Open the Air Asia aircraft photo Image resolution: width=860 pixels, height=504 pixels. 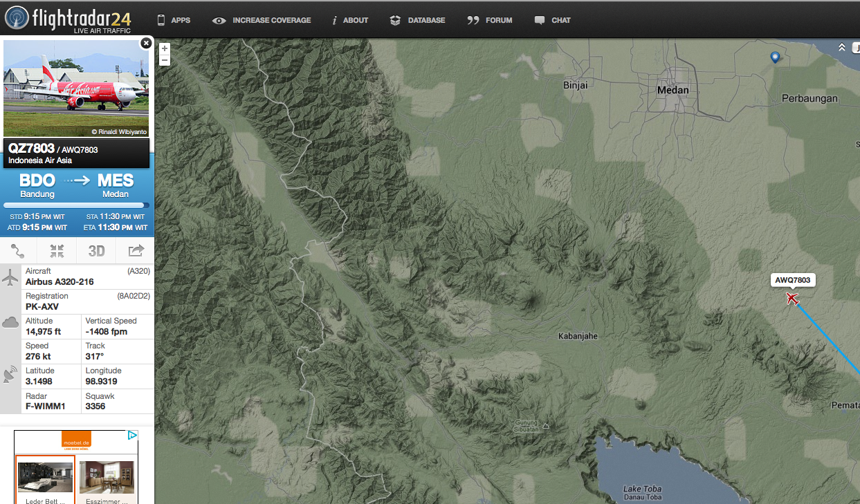click(76, 88)
